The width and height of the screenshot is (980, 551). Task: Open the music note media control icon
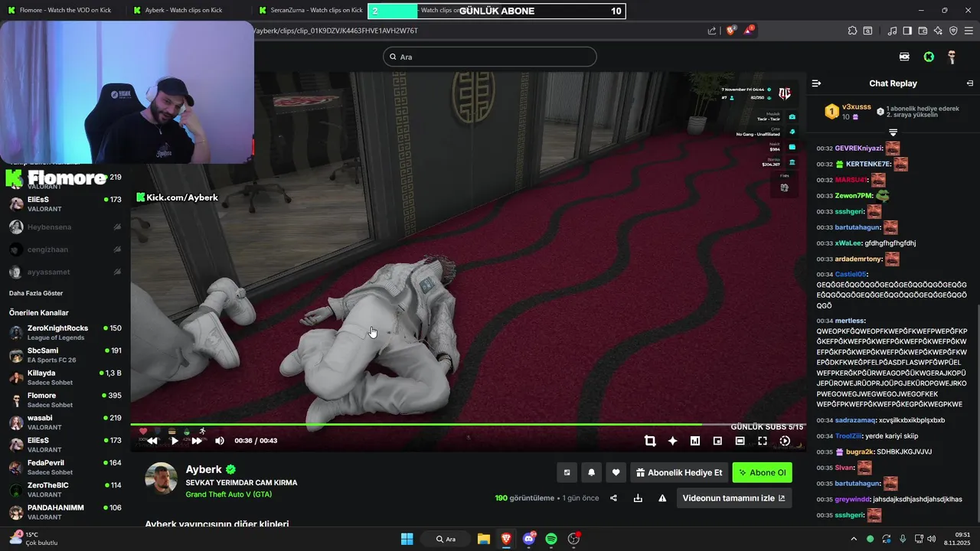(892, 31)
